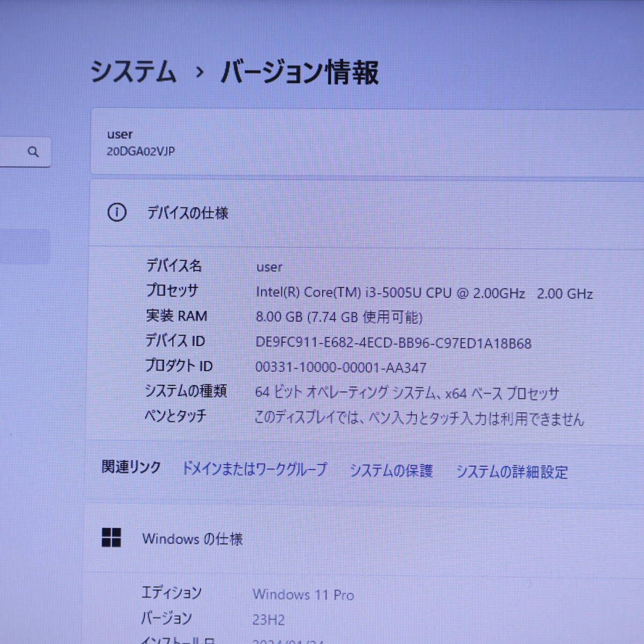Open システムの詳細設定 link
This screenshot has height=644, width=644.
point(512,472)
